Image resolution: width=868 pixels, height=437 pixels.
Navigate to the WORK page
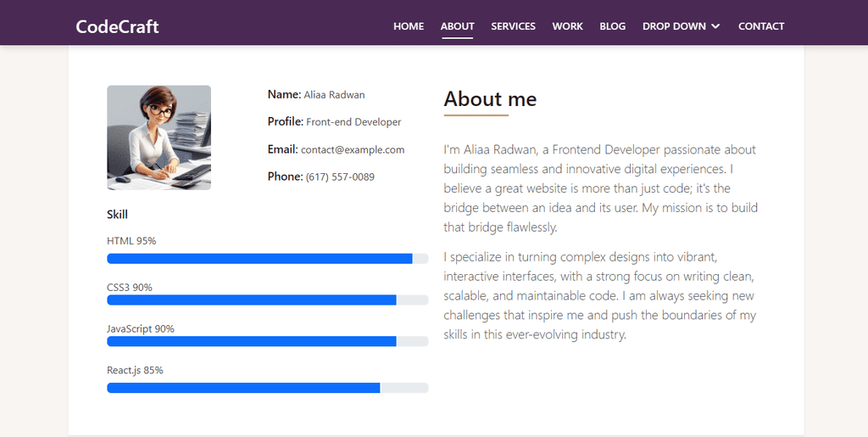coord(567,26)
